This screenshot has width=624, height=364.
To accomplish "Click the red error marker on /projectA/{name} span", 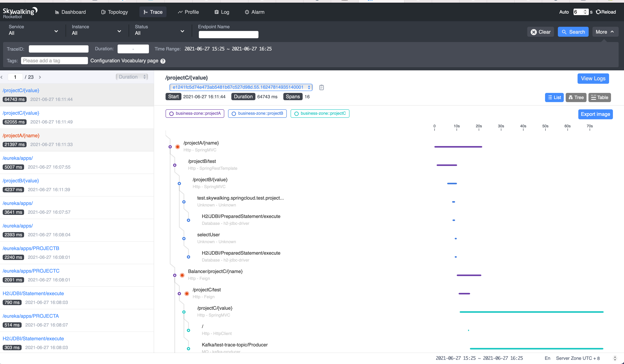I will click(x=178, y=147).
